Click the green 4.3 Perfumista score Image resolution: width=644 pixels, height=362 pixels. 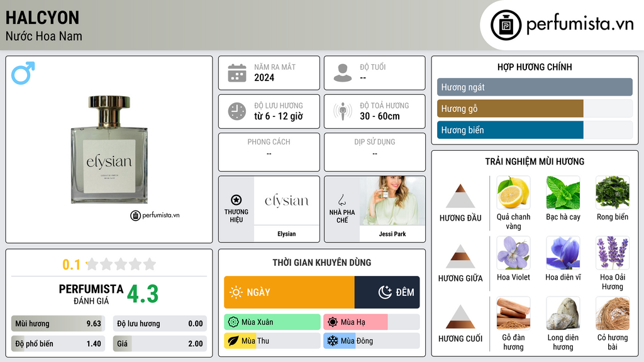coord(143,294)
